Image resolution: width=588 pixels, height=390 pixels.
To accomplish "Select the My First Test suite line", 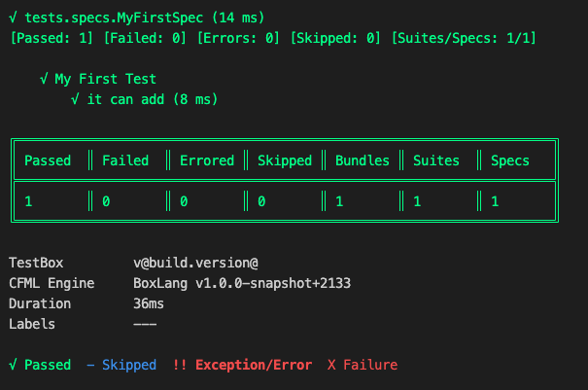I will point(105,80).
